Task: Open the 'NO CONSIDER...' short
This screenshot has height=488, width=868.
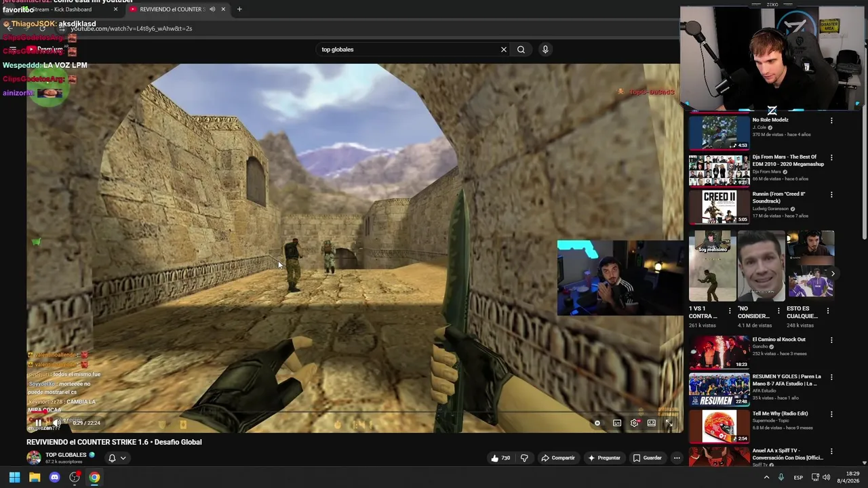Action: coord(761,266)
